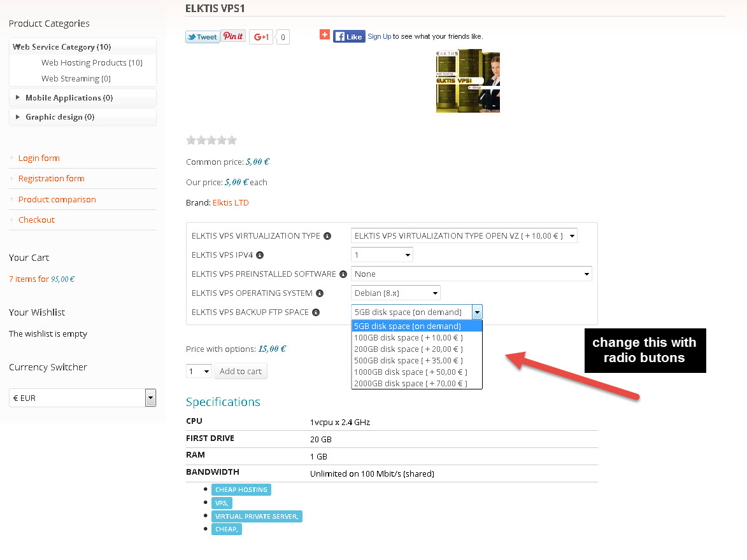The width and height of the screenshot is (747, 560).
Task: Open the Registration form link
Action: coord(52,179)
